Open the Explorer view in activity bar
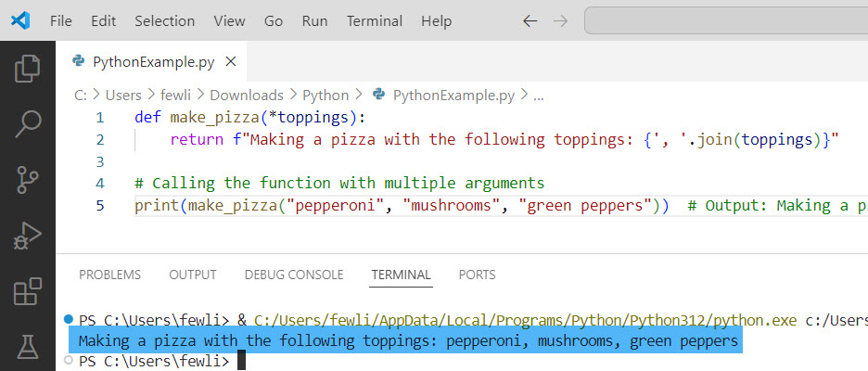Screen dimensions: 868x371 [x=28, y=69]
